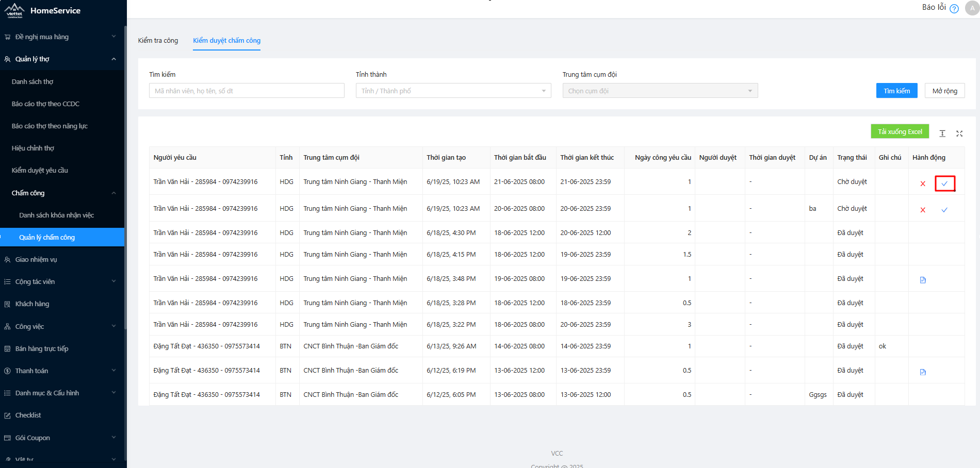Viewport: 980px width, 468px height.
Task: Click the Bán hàng trực tiếp icon
Action: coord(7,349)
